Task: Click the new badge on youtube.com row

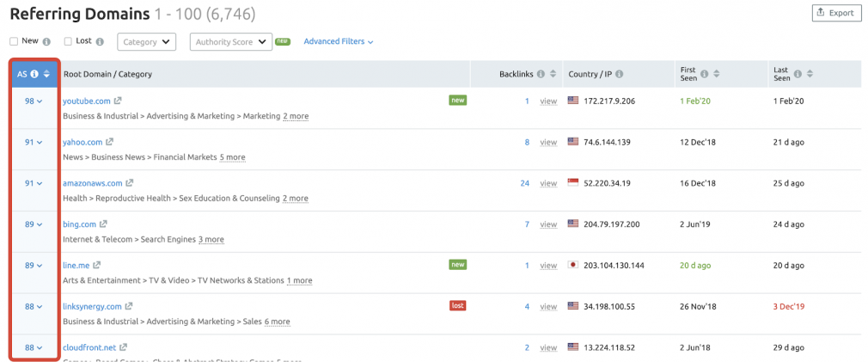Action: coord(458,101)
